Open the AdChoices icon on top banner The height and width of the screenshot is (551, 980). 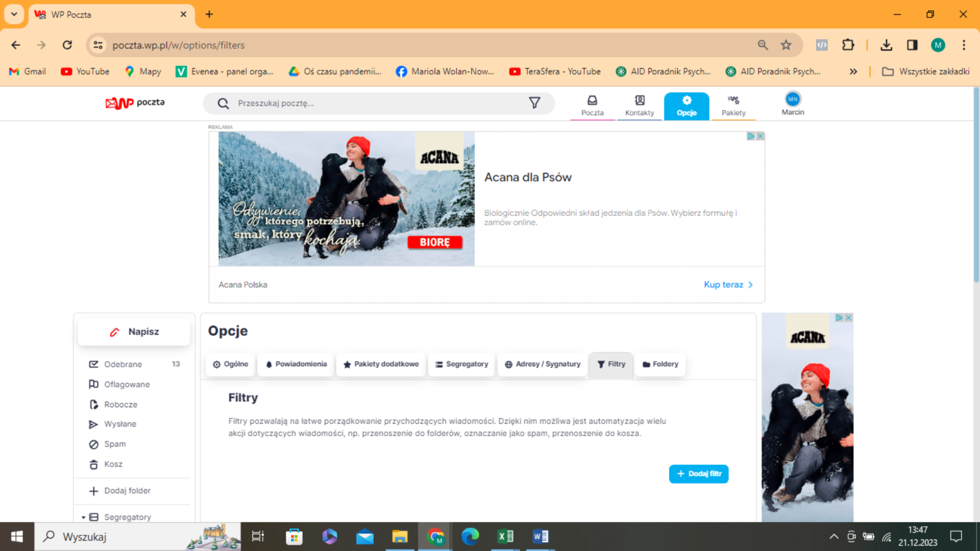751,136
